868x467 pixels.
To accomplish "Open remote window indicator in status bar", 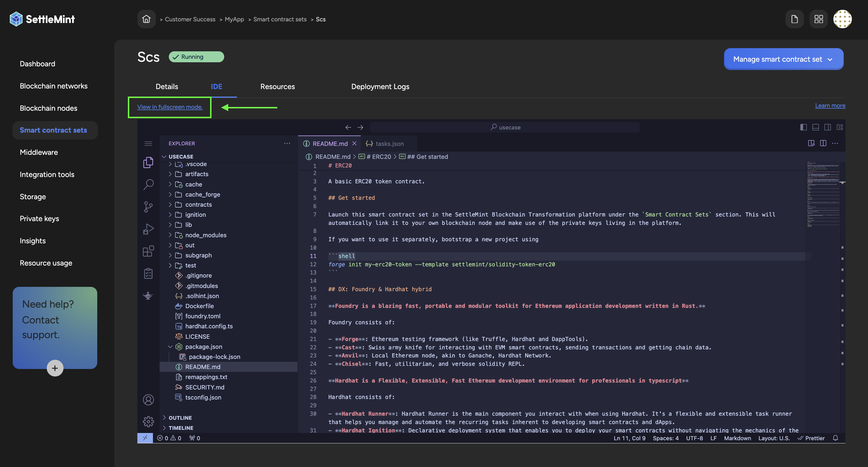I will pyautogui.click(x=145, y=438).
